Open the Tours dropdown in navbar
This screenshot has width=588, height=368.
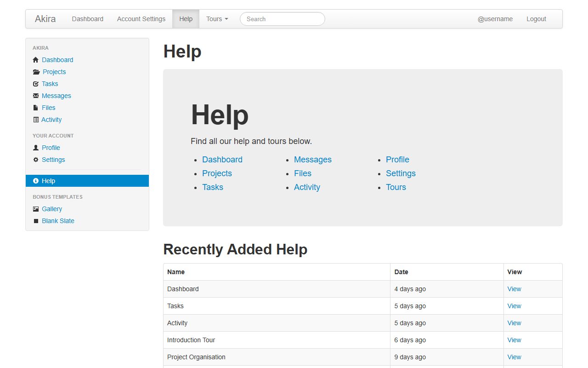tap(217, 19)
